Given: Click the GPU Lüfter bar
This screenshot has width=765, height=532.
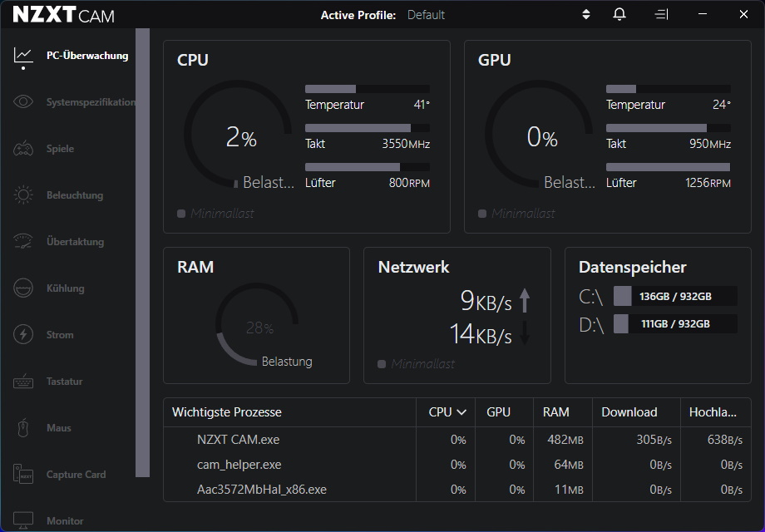Looking at the screenshot, I should pos(669,167).
